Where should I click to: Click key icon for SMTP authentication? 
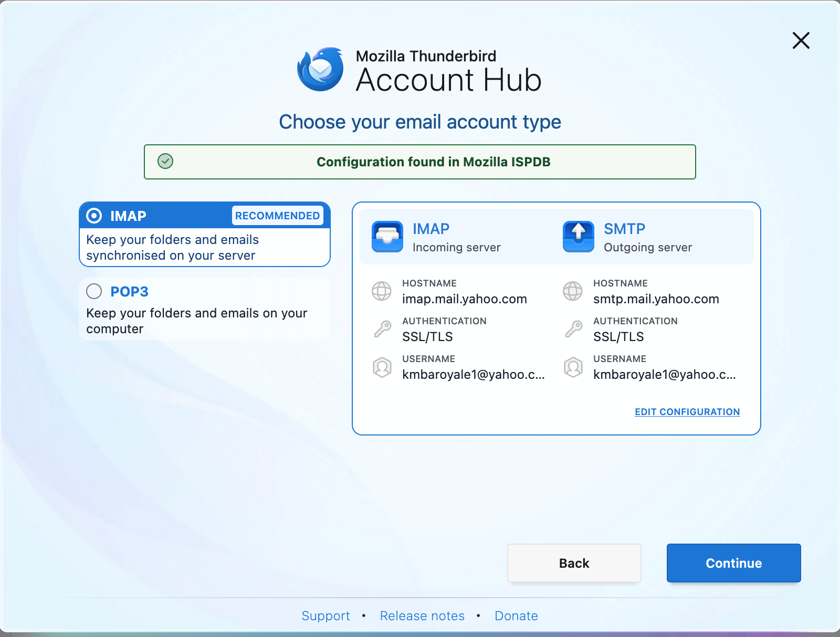(573, 329)
